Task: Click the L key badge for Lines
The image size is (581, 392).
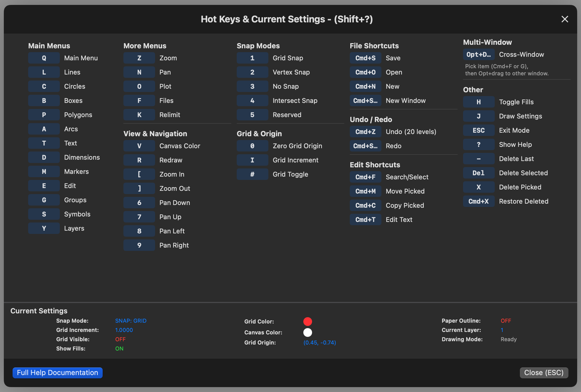Action: click(44, 72)
